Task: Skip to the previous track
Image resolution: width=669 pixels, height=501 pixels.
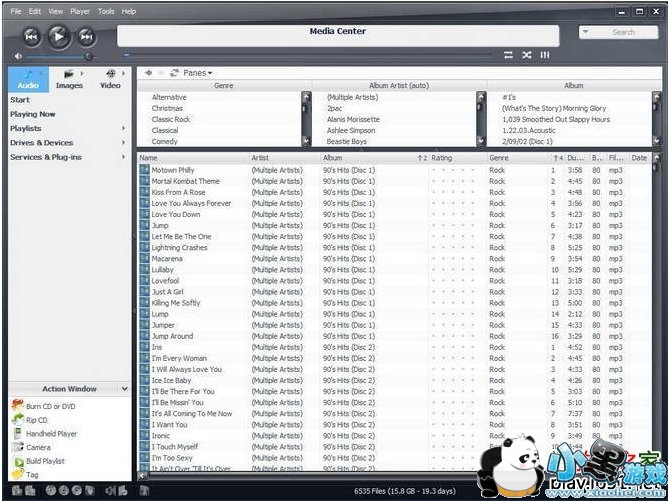Action: (32, 37)
